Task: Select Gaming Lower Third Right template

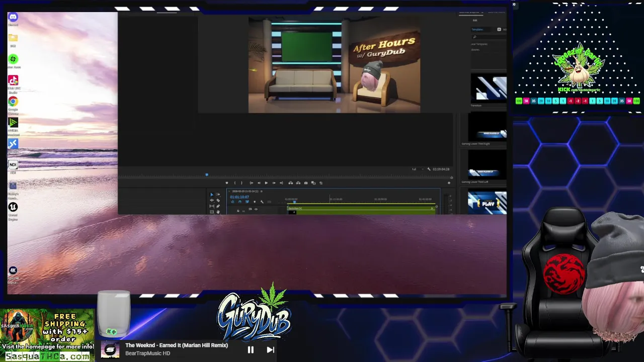Action: point(487,126)
